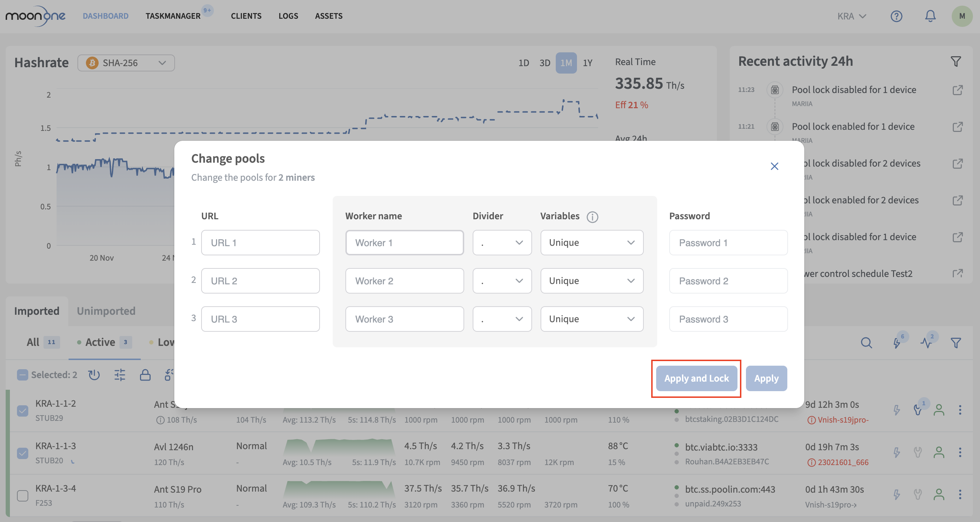
Task: Click the help question mark icon
Action: tap(896, 16)
